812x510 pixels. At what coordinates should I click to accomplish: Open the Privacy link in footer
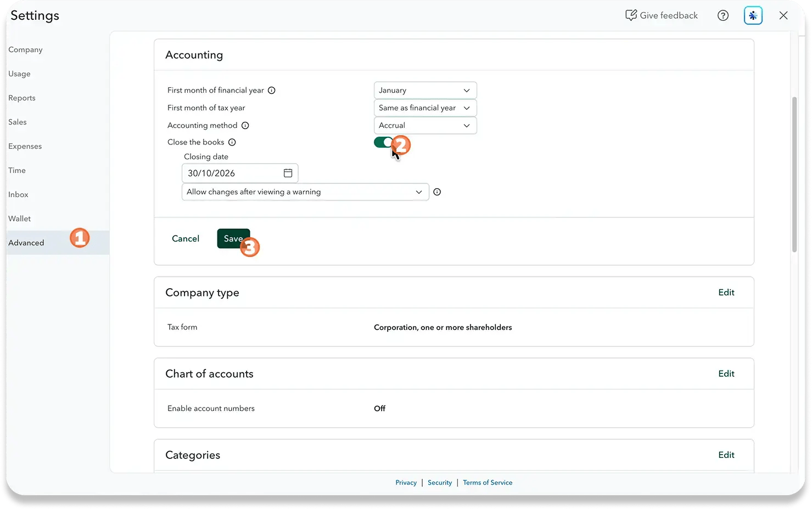(406, 483)
